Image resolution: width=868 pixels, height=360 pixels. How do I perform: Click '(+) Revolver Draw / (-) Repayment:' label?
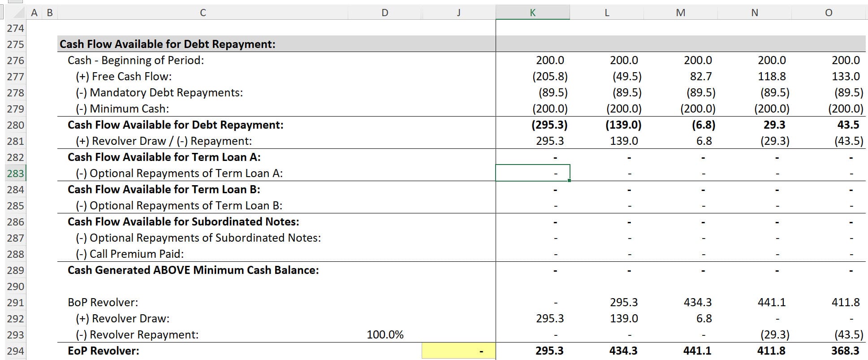click(x=164, y=141)
